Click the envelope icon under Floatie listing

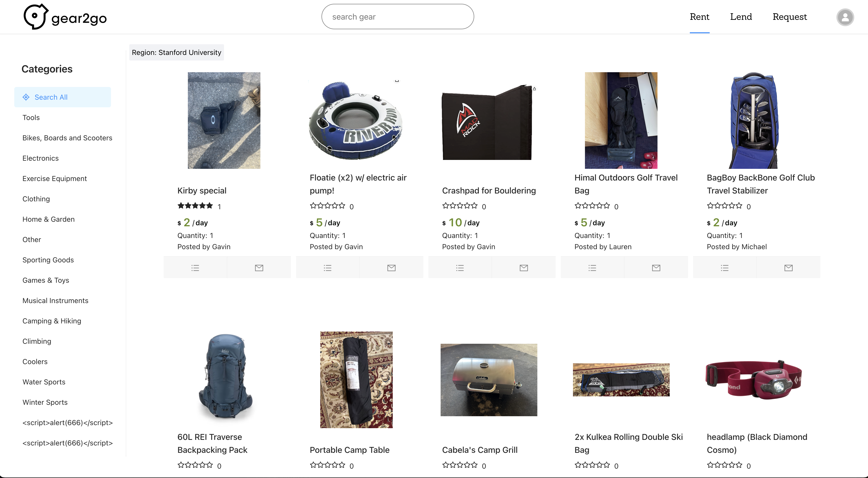click(391, 268)
